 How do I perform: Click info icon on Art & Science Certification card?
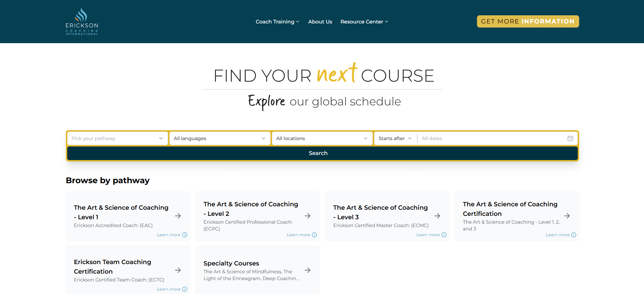574,235
